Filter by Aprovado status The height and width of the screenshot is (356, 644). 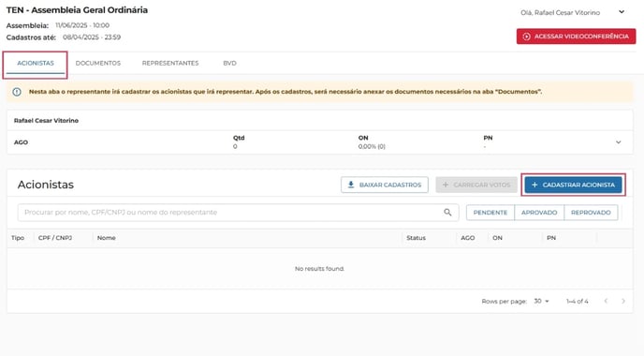click(x=539, y=213)
